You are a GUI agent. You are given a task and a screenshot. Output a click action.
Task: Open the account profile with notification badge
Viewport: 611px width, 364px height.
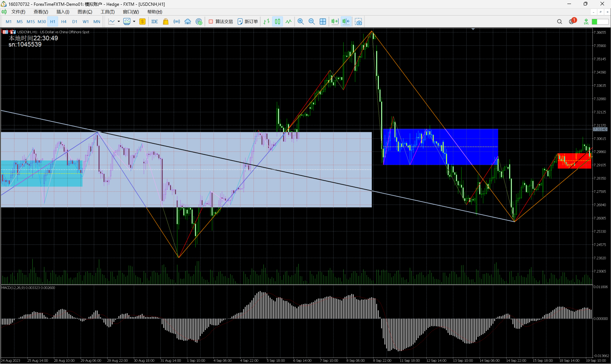click(572, 21)
